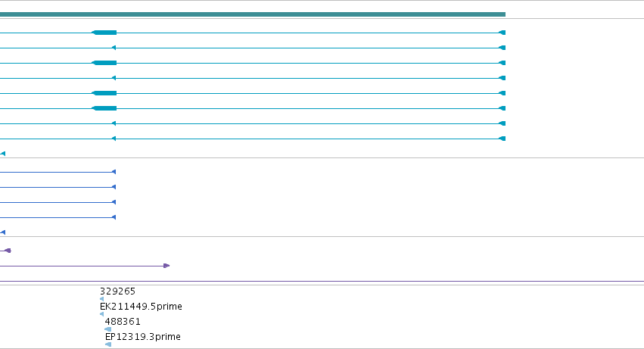This screenshot has width=644, height=349.
Task: Click the 329265 feature label
Action: coord(117,291)
